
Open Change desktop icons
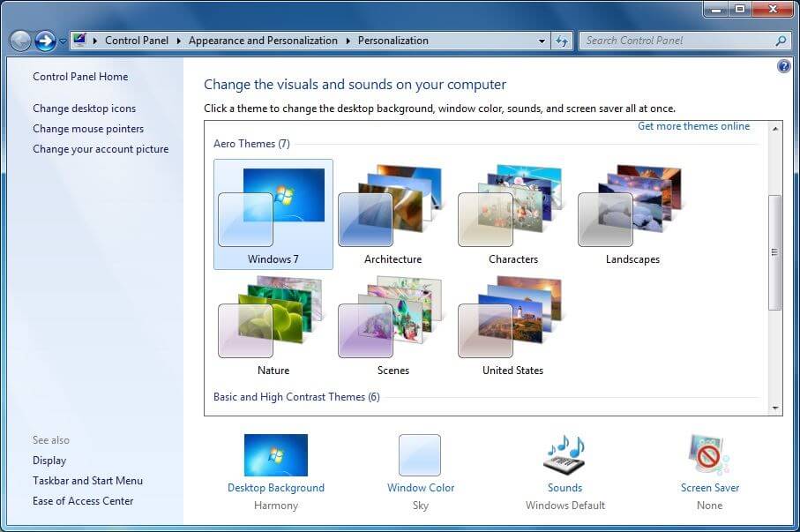pyautogui.click(x=85, y=108)
